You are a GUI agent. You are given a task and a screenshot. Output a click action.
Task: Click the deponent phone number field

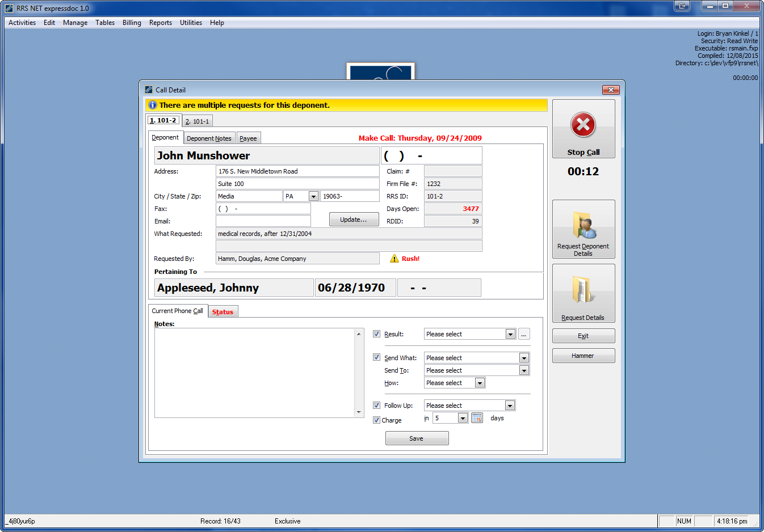(431, 155)
